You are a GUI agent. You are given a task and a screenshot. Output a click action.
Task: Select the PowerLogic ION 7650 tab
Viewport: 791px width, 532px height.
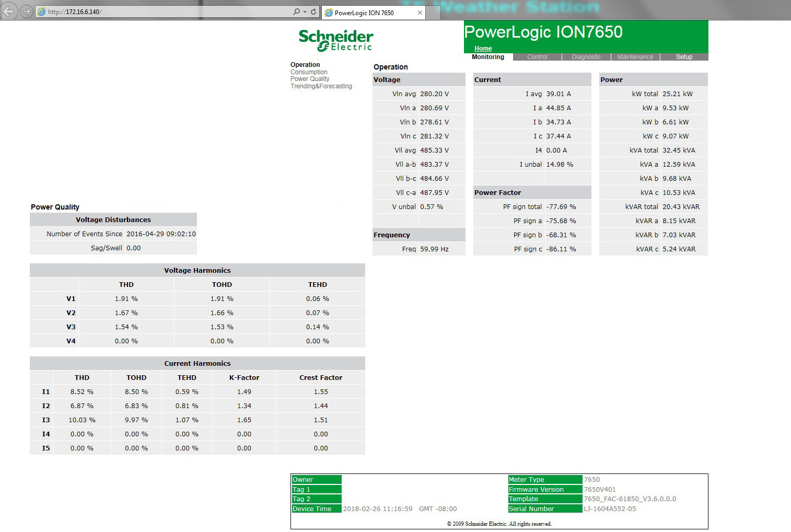(x=373, y=13)
